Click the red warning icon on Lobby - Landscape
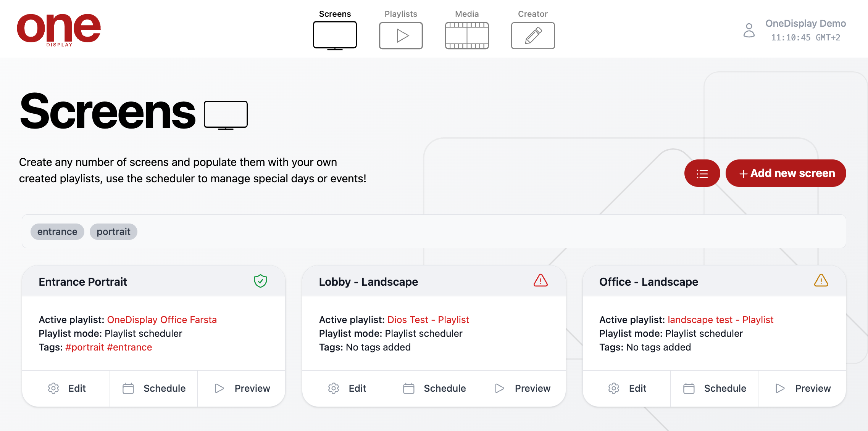868x431 pixels. [540, 281]
